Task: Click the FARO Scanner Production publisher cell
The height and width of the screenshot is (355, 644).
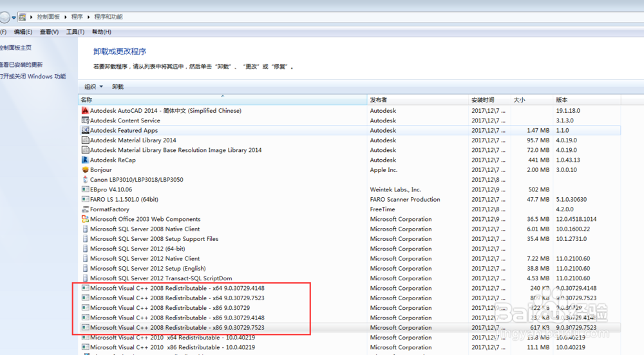Action: click(x=405, y=199)
